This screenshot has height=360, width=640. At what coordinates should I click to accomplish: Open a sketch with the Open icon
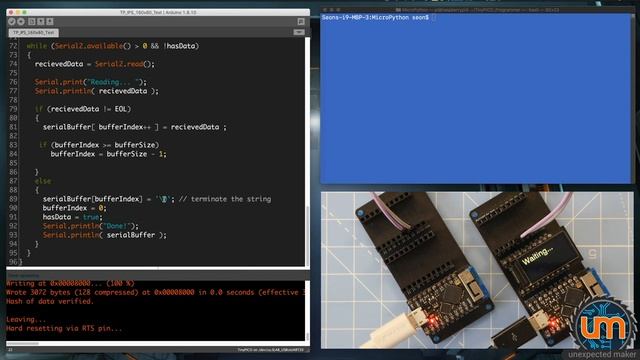coord(41,22)
